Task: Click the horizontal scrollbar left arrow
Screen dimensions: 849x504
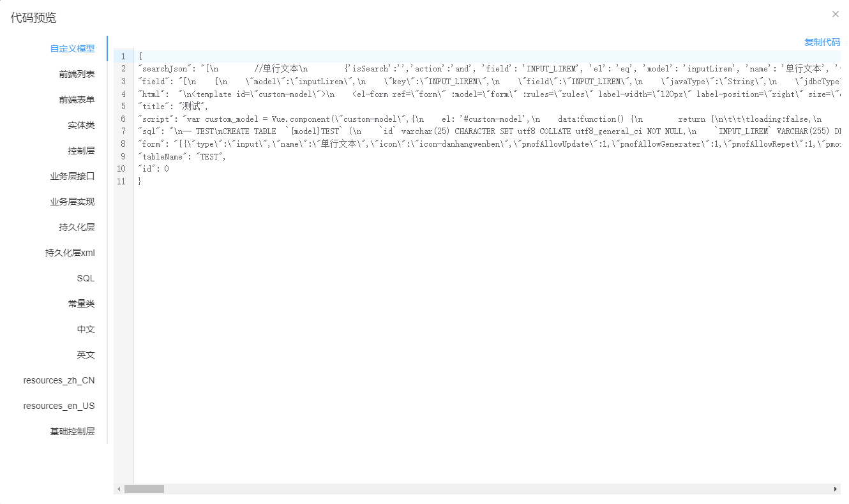Action: tap(119, 489)
